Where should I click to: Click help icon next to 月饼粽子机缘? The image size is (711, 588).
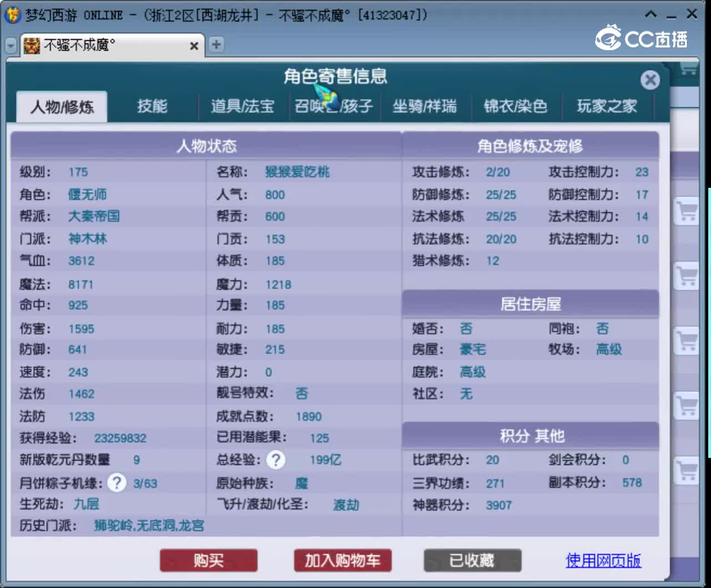pyautogui.click(x=117, y=482)
